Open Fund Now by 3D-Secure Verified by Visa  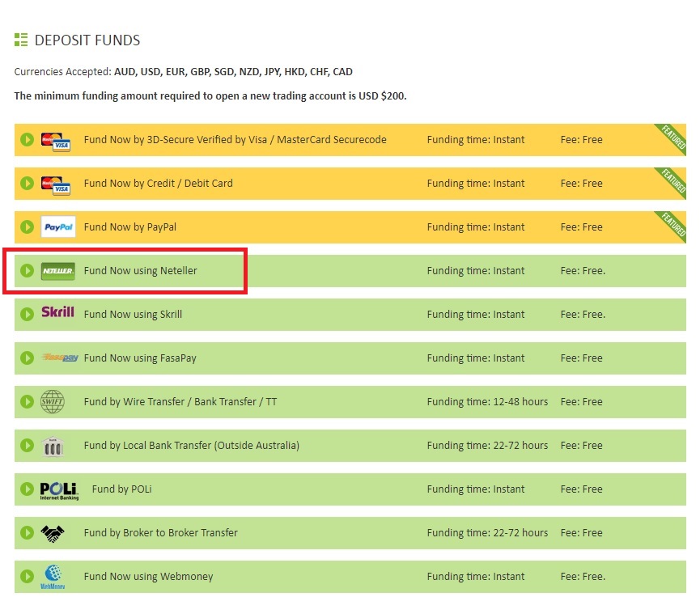[235, 140]
